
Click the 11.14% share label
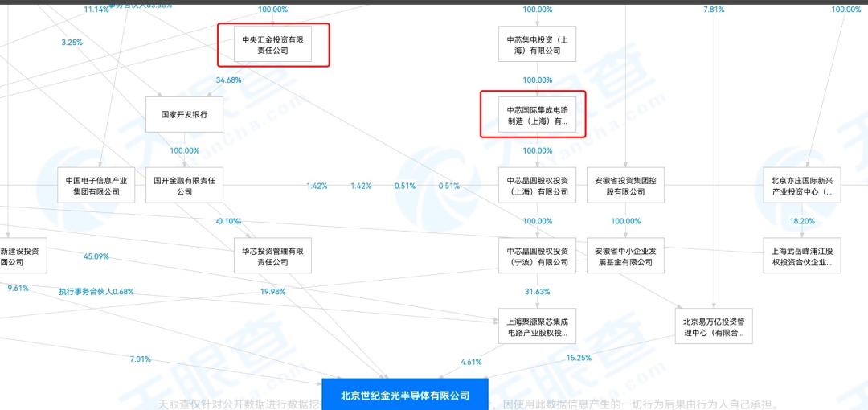[97, 10]
